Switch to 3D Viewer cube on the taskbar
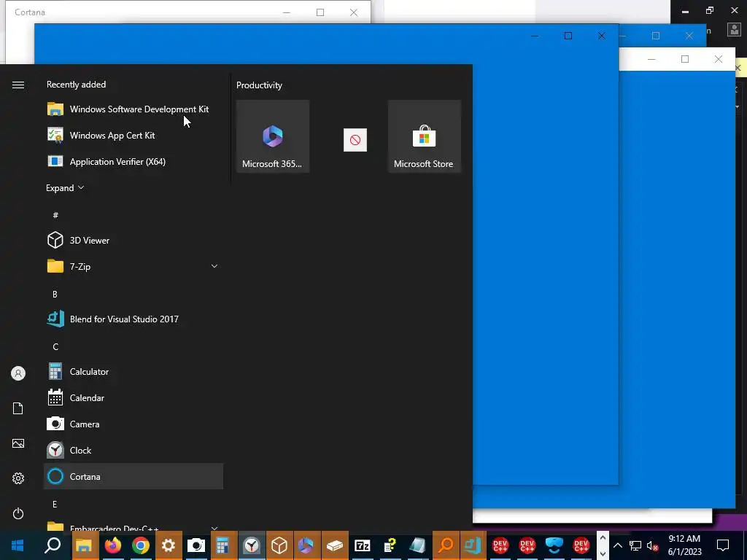Viewport: 747px width, 560px height. tap(279, 545)
